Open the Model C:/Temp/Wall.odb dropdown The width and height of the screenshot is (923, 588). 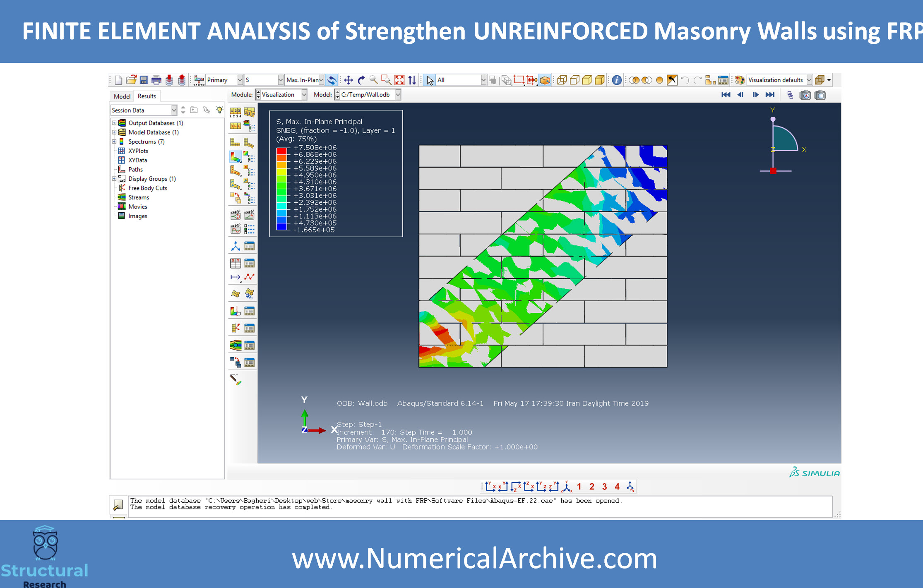tap(368, 95)
